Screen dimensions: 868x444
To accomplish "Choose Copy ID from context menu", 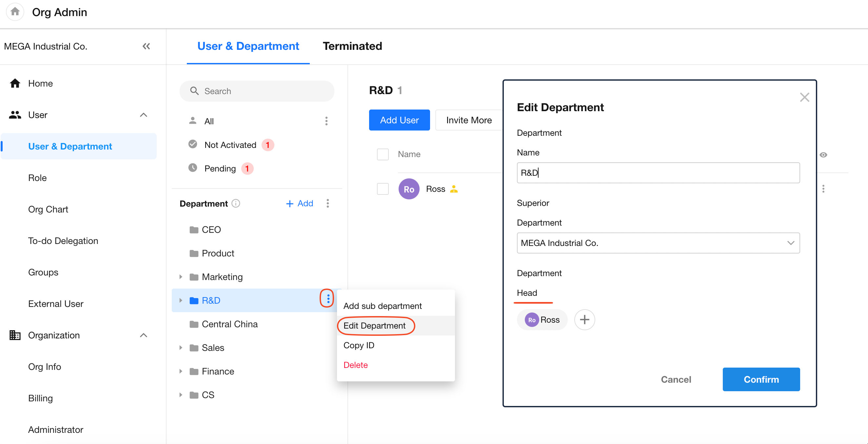I will point(359,345).
